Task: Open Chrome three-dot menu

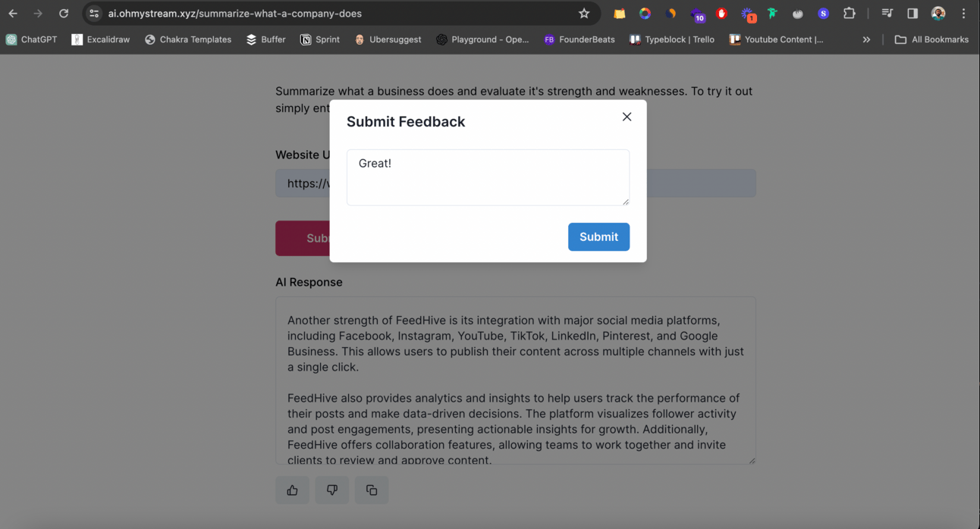Action: pyautogui.click(x=963, y=14)
